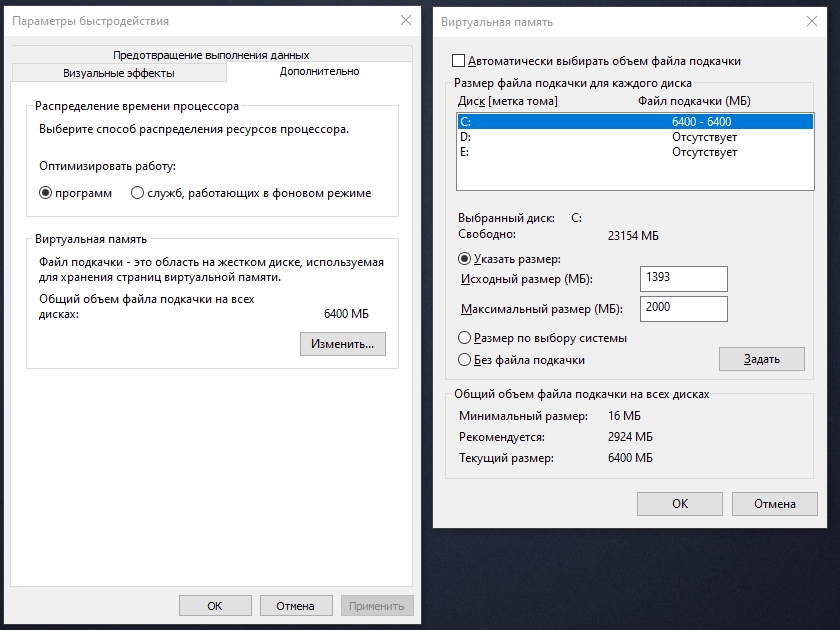
Task: Click '6400 МБ' next to 'Текущий размер:'
Action: tap(630, 458)
